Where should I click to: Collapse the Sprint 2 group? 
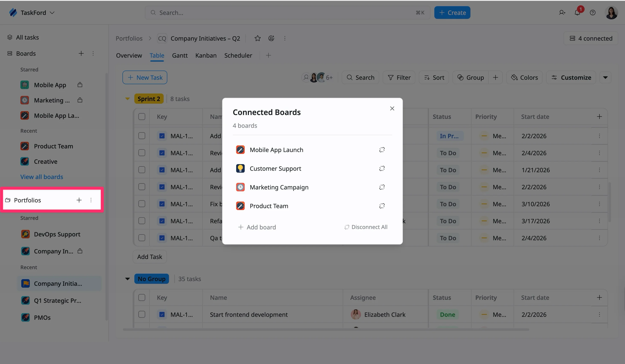pyautogui.click(x=128, y=99)
